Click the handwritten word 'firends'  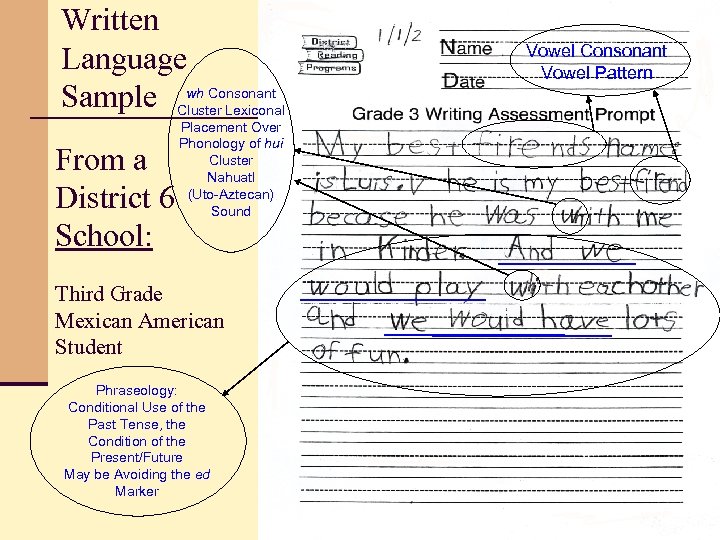(533, 146)
